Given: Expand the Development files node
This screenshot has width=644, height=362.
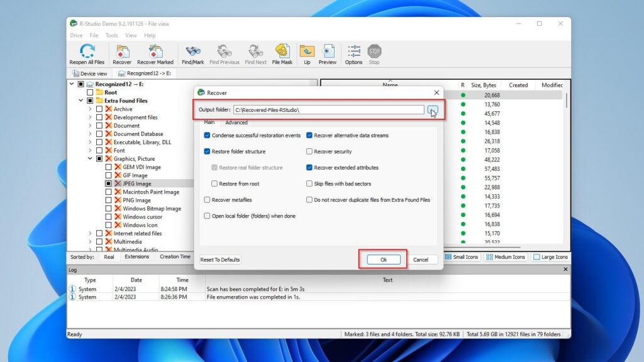Looking at the screenshot, I should [x=90, y=117].
